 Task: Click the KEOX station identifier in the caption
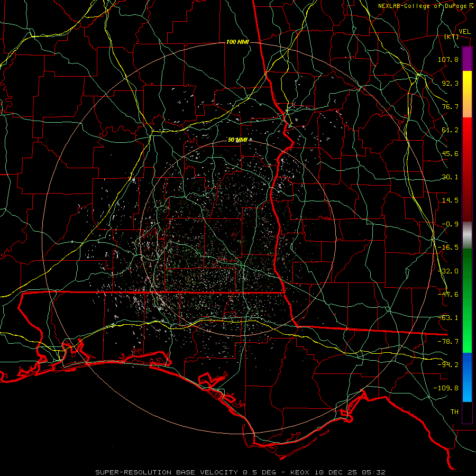[299, 472]
